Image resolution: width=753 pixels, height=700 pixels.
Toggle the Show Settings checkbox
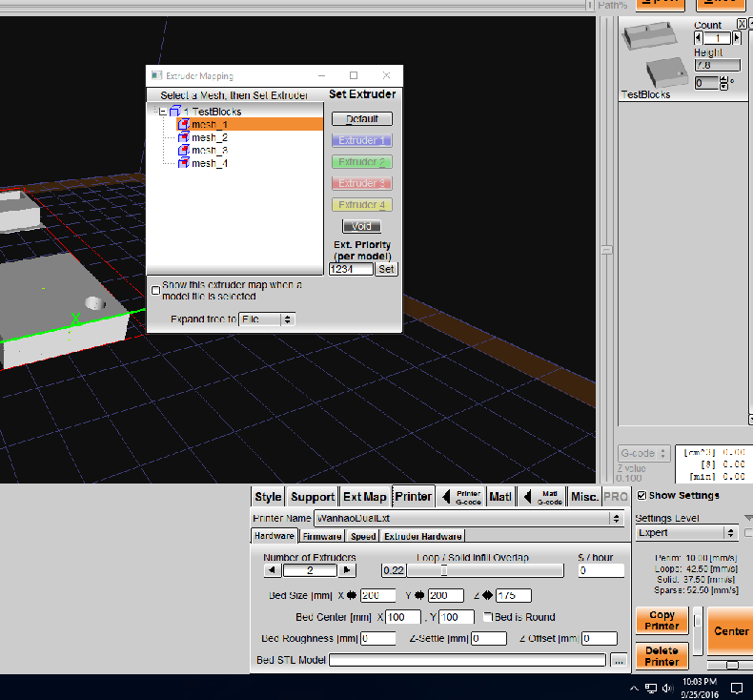point(641,495)
